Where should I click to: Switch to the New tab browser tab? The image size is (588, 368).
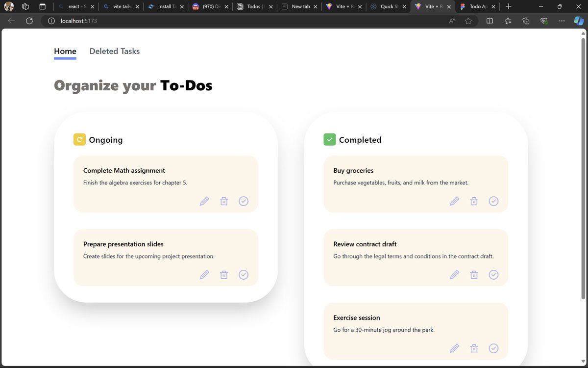pyautogui.click(x=299, y=7)
